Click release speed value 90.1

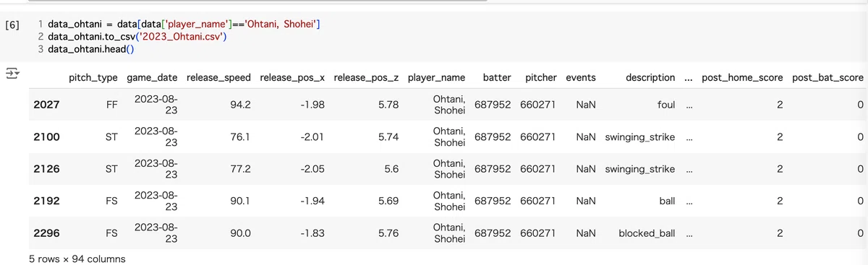(x=241, y=201)
